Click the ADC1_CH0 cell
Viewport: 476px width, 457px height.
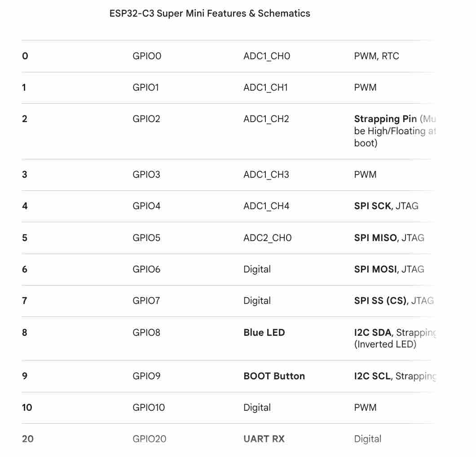(267, 56)
